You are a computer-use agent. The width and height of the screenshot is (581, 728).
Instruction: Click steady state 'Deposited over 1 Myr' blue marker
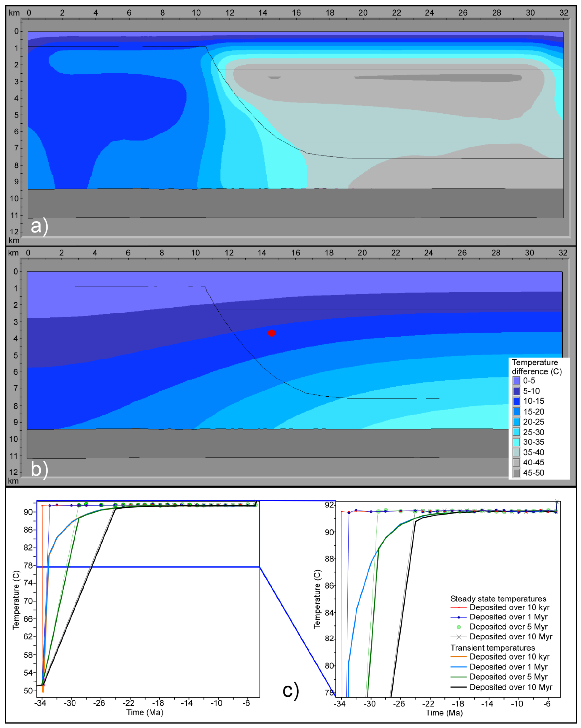459,617
